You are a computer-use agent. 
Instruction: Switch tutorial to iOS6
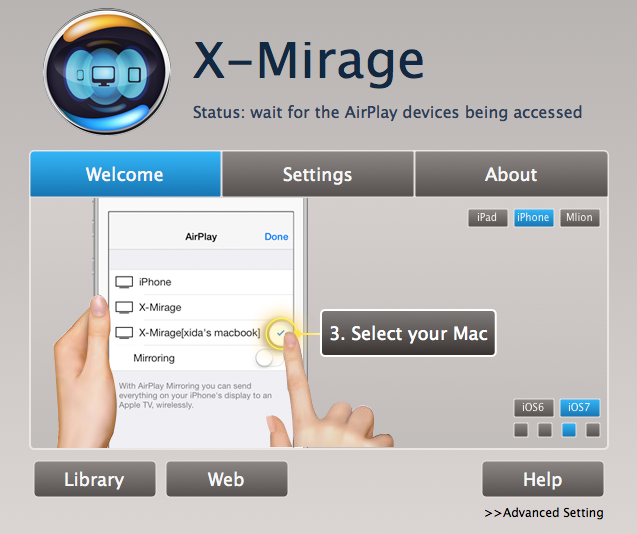(x=533, y=408)
